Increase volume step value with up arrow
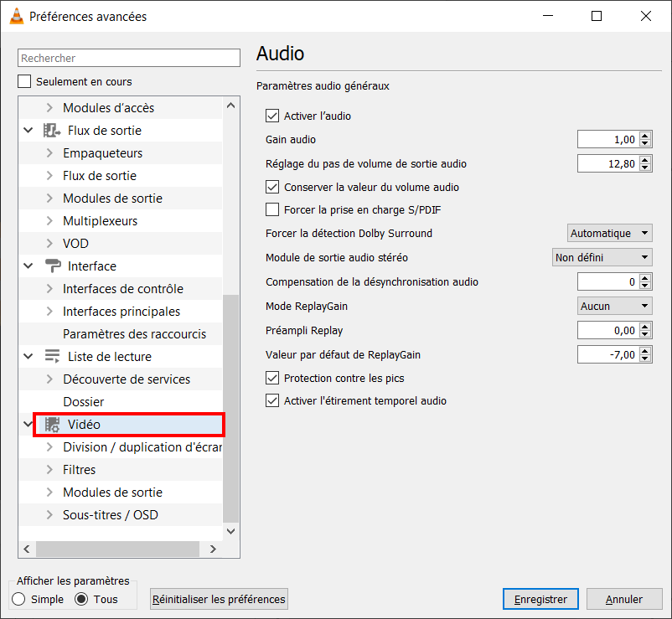Screen dimensions: 672x619 [x=645, y=160]
